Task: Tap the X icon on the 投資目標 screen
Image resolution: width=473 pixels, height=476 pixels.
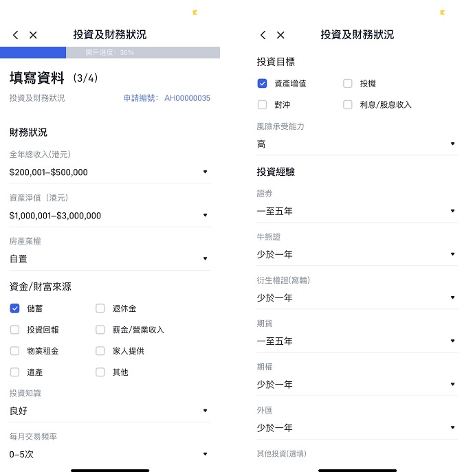Action: pos(280,35)
